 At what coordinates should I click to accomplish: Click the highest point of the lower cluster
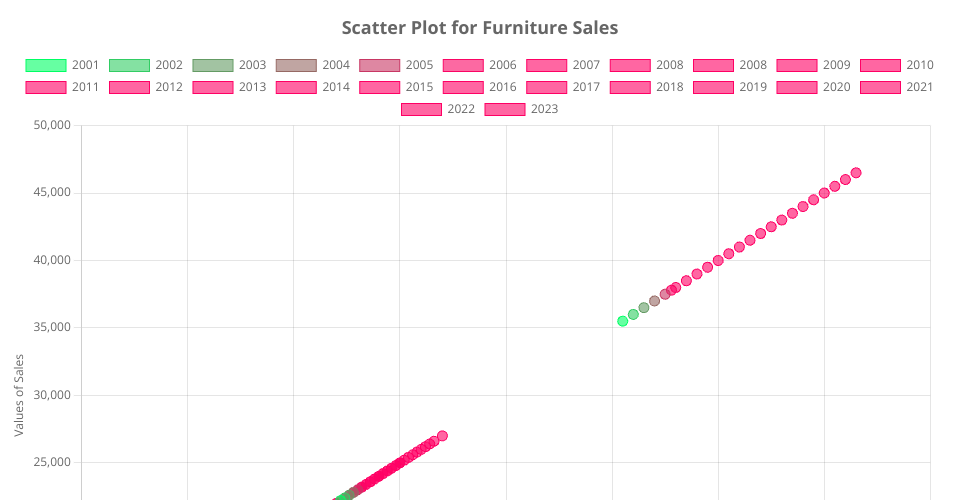click(x=442, y=436)
